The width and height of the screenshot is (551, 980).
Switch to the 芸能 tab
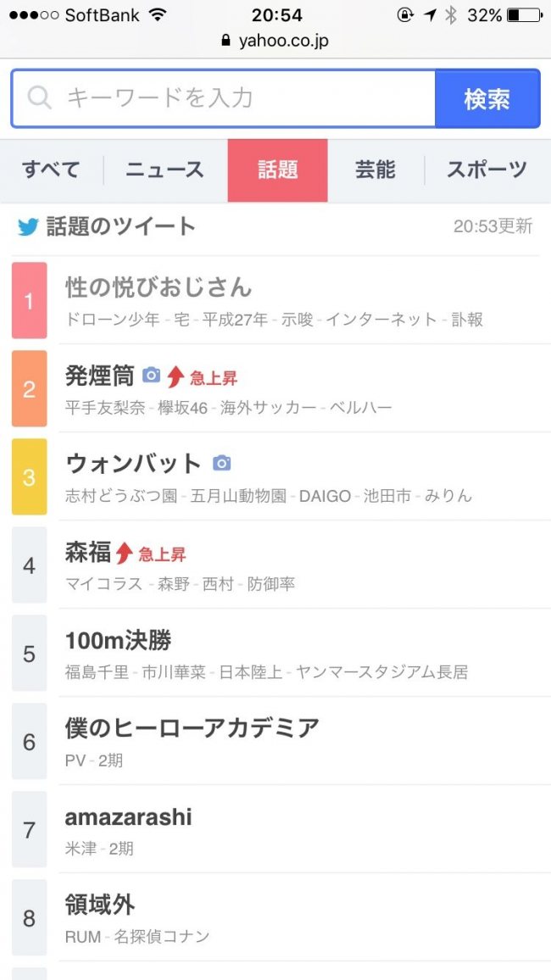tap(376, 170)
